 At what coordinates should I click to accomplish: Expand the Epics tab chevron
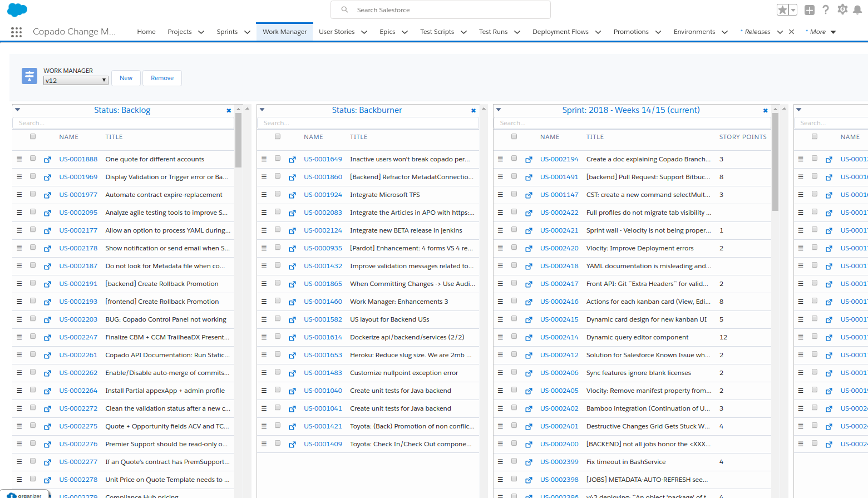[405, 32]
